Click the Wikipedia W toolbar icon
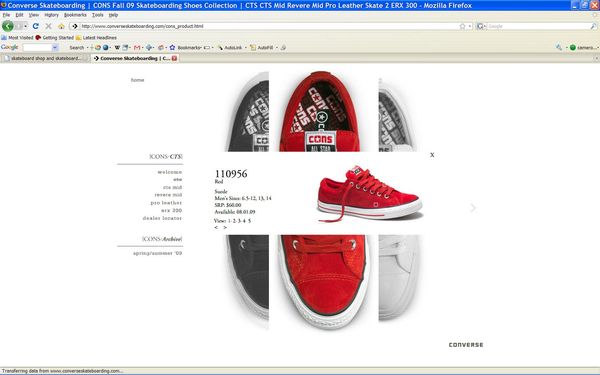Viewport: 600px width, 375px height. pyautogui.click(x=117, y=47)
